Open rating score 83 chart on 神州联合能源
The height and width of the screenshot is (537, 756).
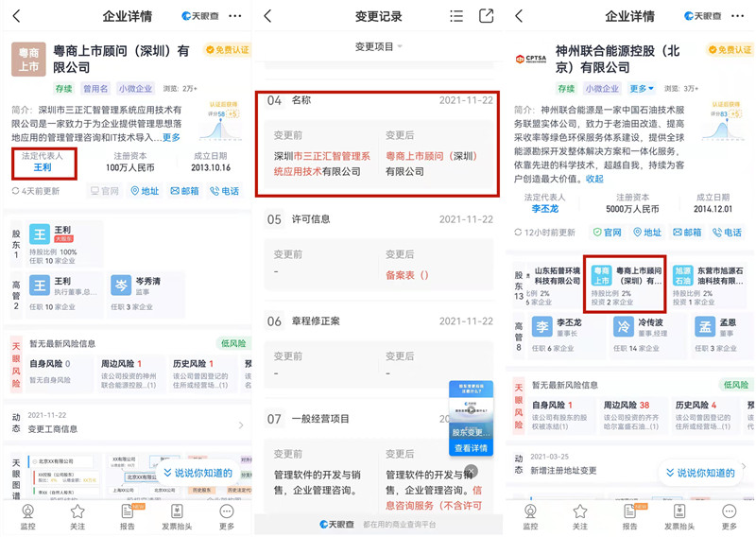click(723, 122)
